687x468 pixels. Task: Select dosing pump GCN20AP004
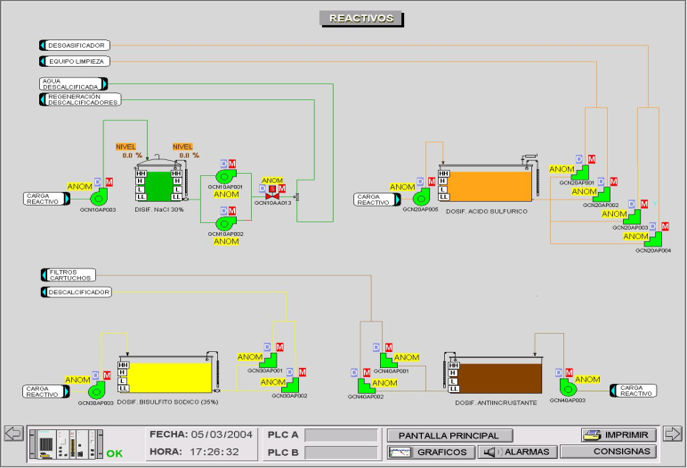tap(654, 240)
